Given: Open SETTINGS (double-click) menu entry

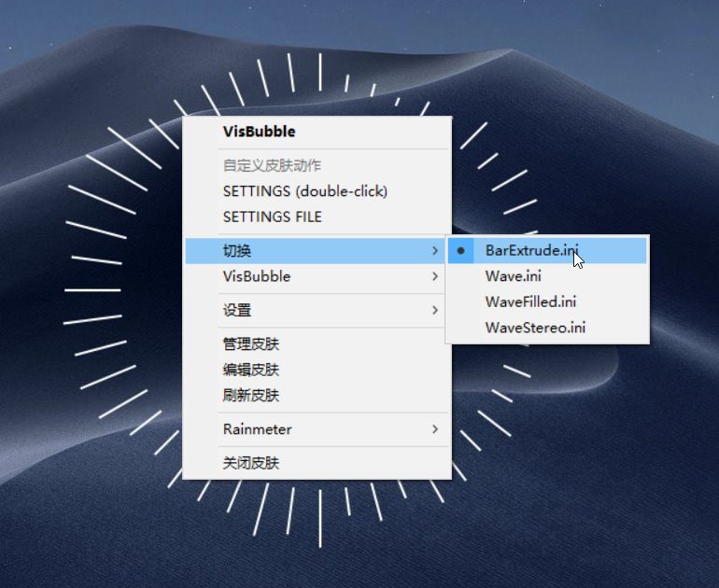Looking at the screenshot, I should click(317, 191).
